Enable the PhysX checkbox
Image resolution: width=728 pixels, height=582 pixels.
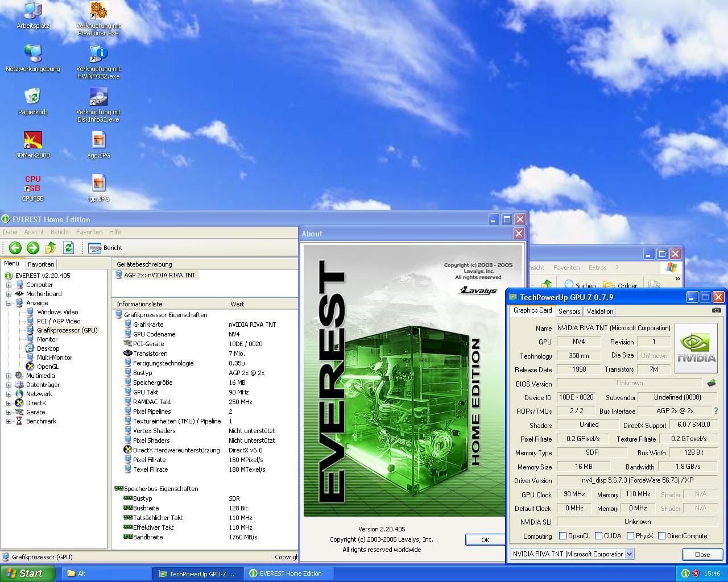coord(630,535)
